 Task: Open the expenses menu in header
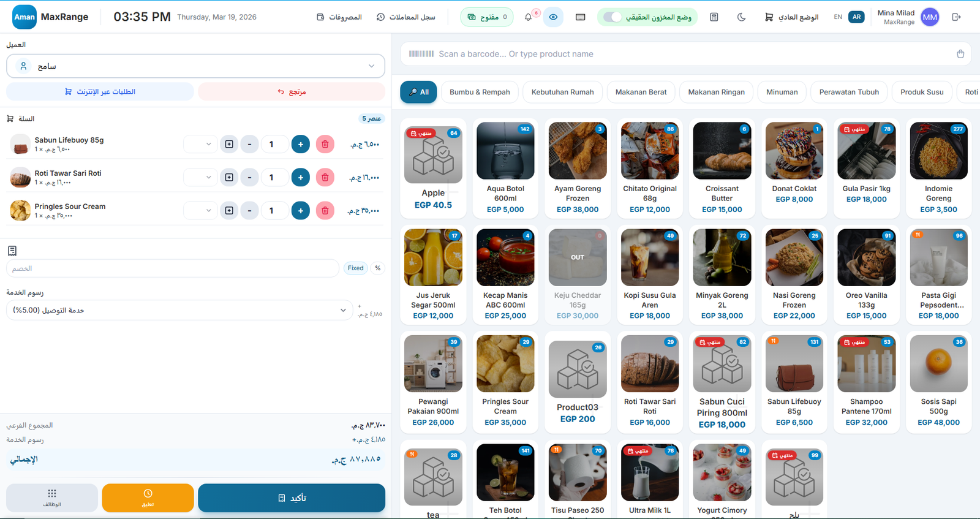(339, 17)
